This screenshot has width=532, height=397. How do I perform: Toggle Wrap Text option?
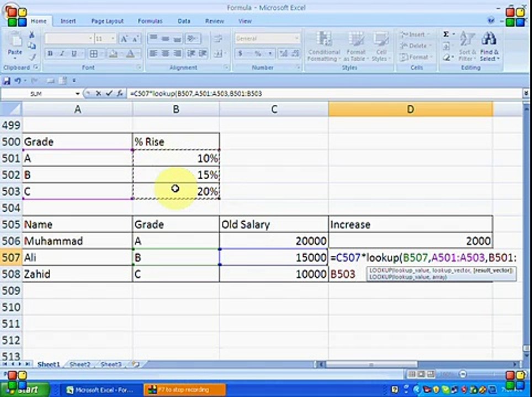click(x=218, y=39)
